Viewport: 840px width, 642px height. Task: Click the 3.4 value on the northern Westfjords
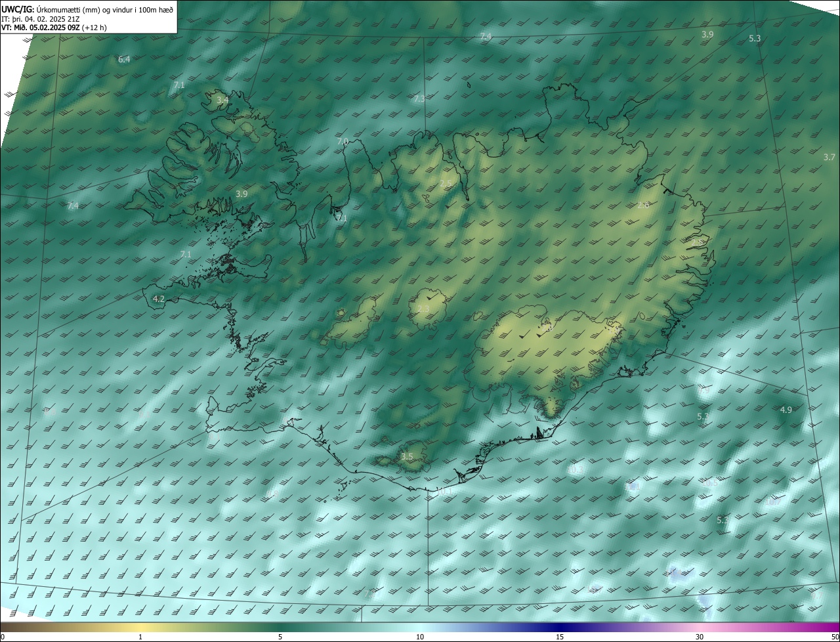[222, 100]
